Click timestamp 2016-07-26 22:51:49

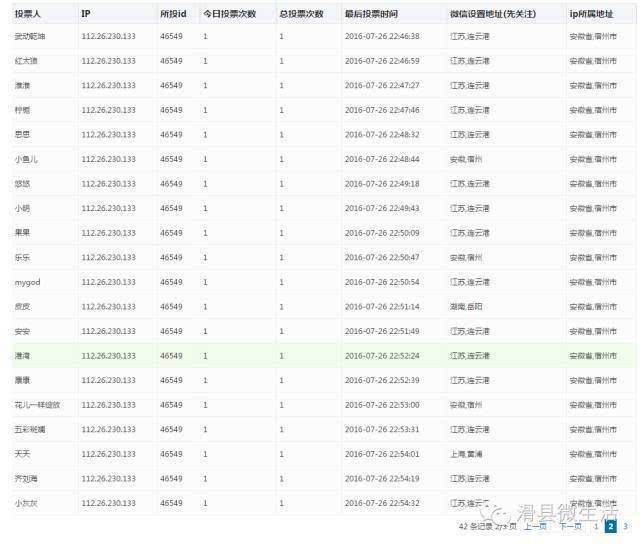tap(382, 331)
